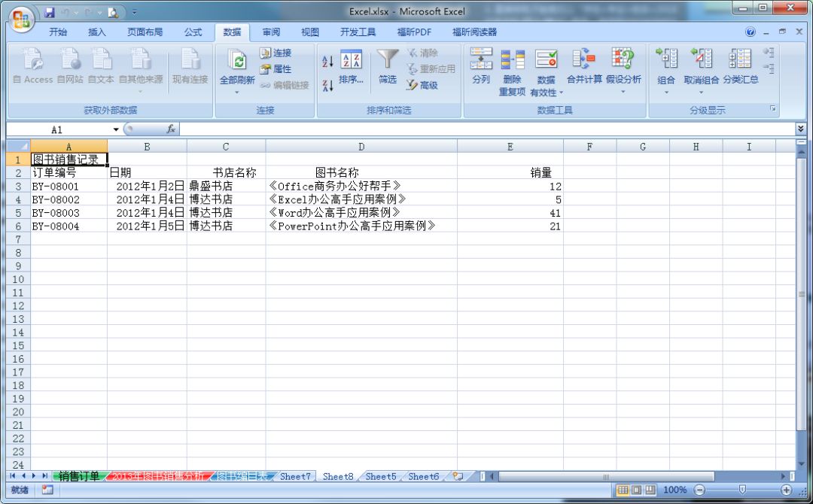The image size is (813, 504).
Task: Switch to the 审阅 ribbon tab
Action: click(271, 32)
